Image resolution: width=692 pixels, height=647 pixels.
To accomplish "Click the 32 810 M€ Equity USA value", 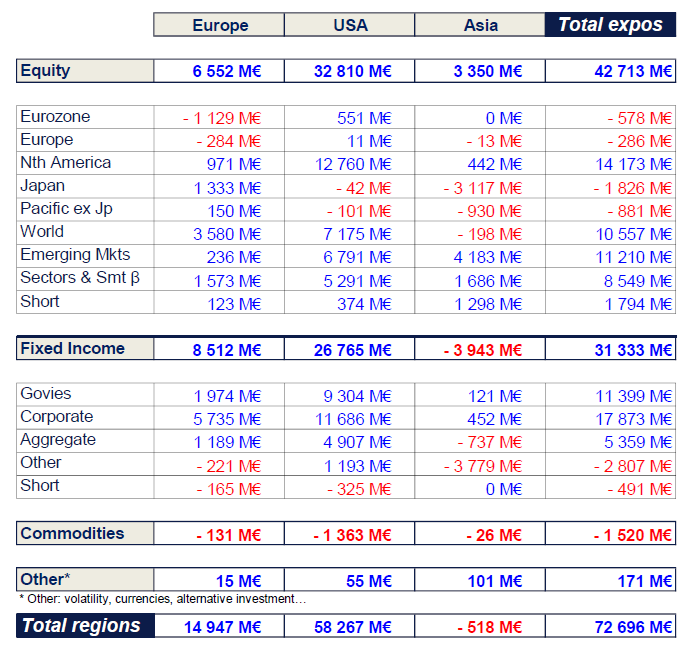I will tap(349, 71).
